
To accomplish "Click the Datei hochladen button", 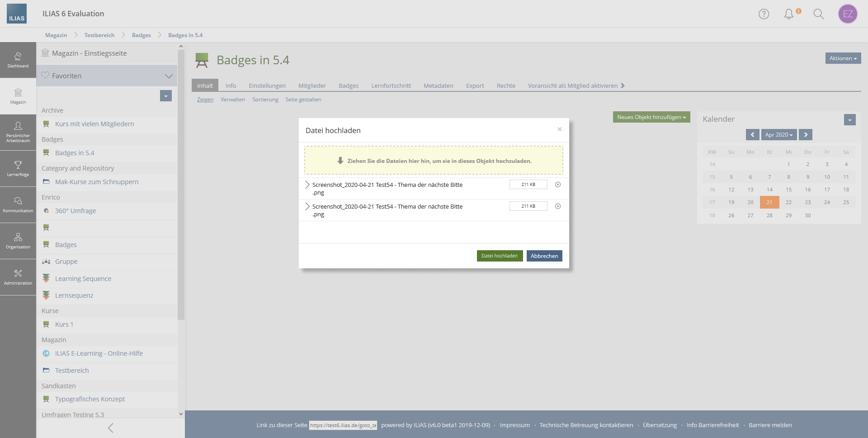I will tap(500, 256).
